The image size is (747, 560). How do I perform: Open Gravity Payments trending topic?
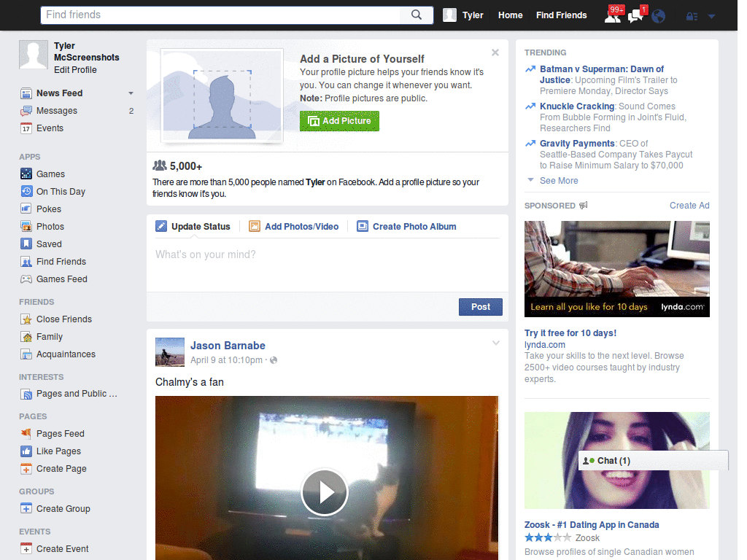point(577,144)
